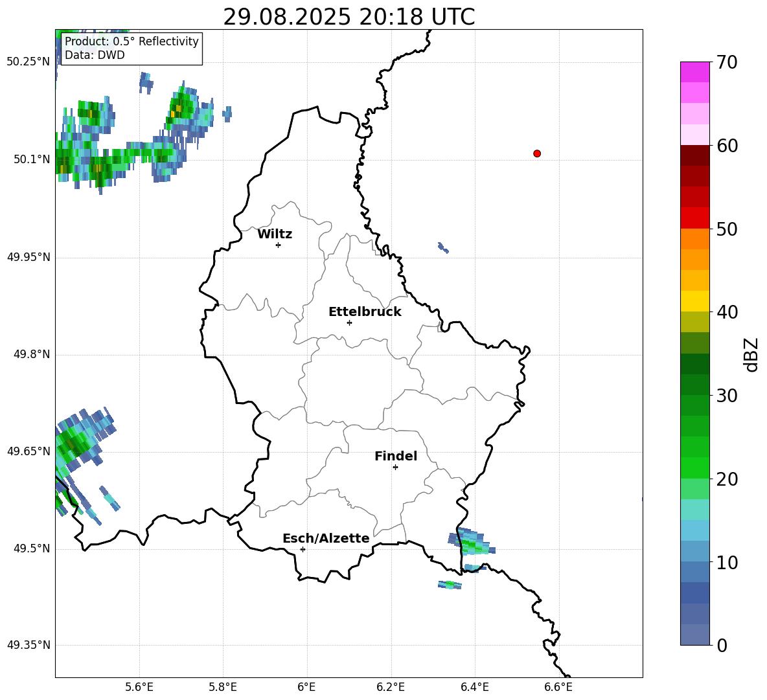
Task: Click the orange colorbar segment below 50
Action: pos(694,238)
